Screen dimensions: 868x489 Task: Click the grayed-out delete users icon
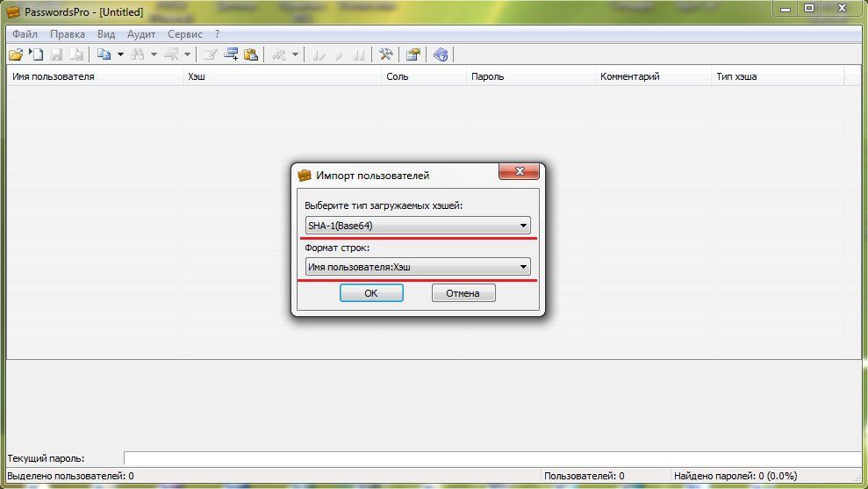(171, 54)
